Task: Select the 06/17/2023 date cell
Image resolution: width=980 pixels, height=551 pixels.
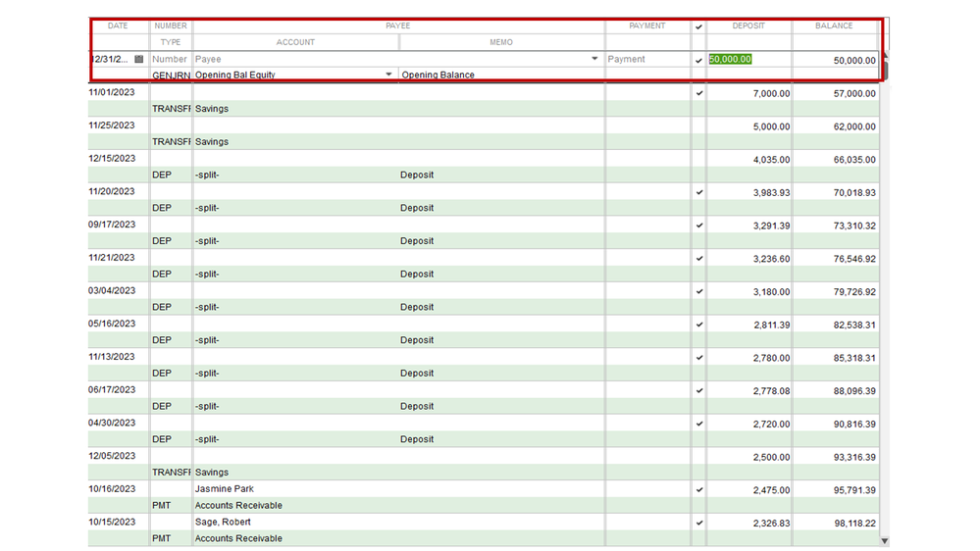Action: point(112,389)
